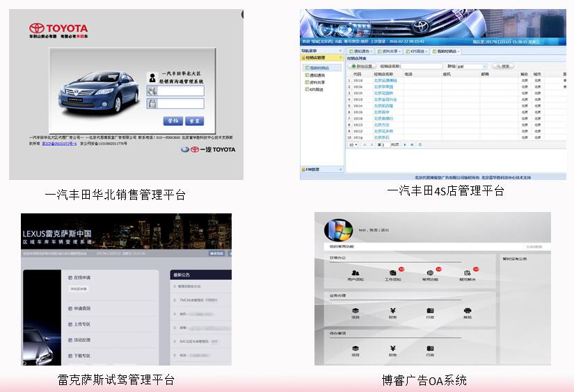This screenshot has width=574, height=392.
Task: Open the ICP registration link on the Toyota login page
Action: click(59, 144)
